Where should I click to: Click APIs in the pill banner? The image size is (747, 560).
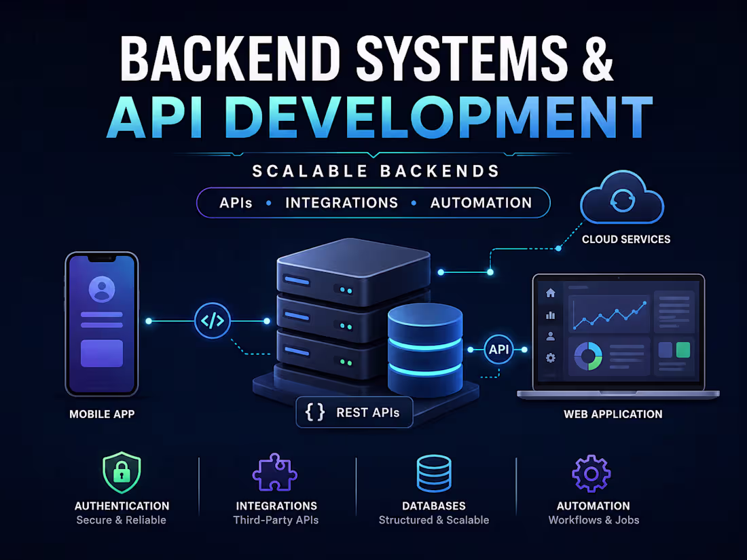click(236, 203)
